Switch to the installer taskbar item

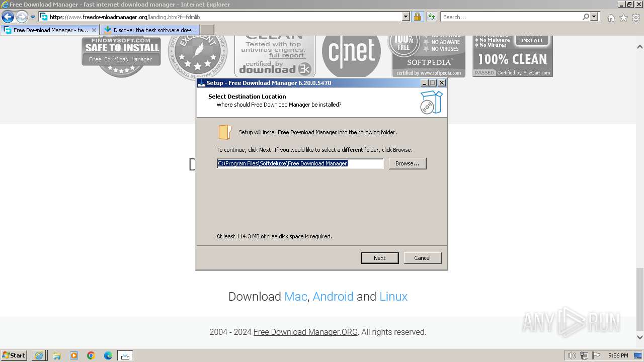point(125,355)
